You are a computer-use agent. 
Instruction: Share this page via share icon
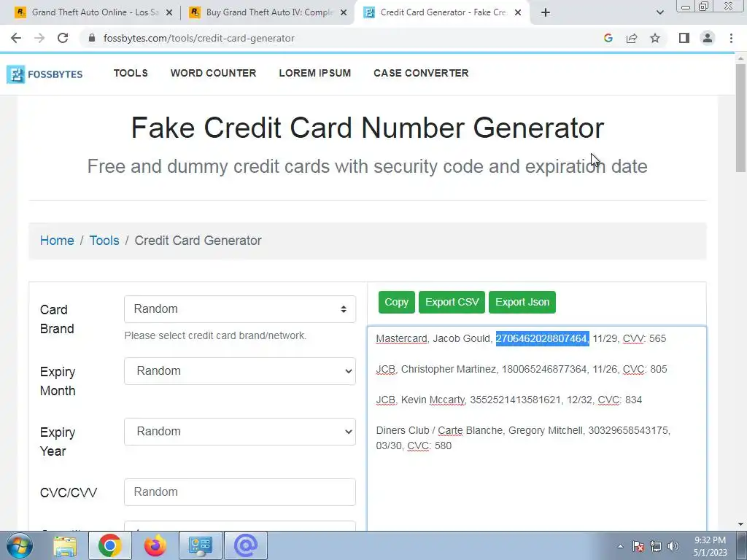point(632,38)
